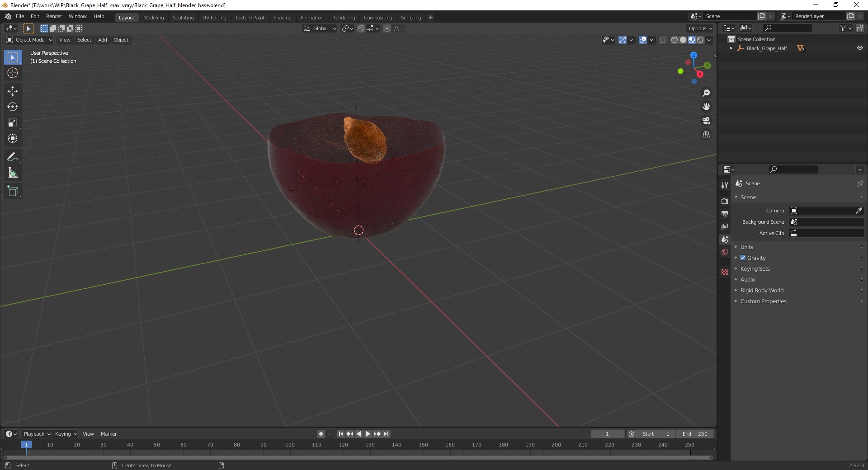
Task: Pin the Scene properties panel
Action: point(860,183)
